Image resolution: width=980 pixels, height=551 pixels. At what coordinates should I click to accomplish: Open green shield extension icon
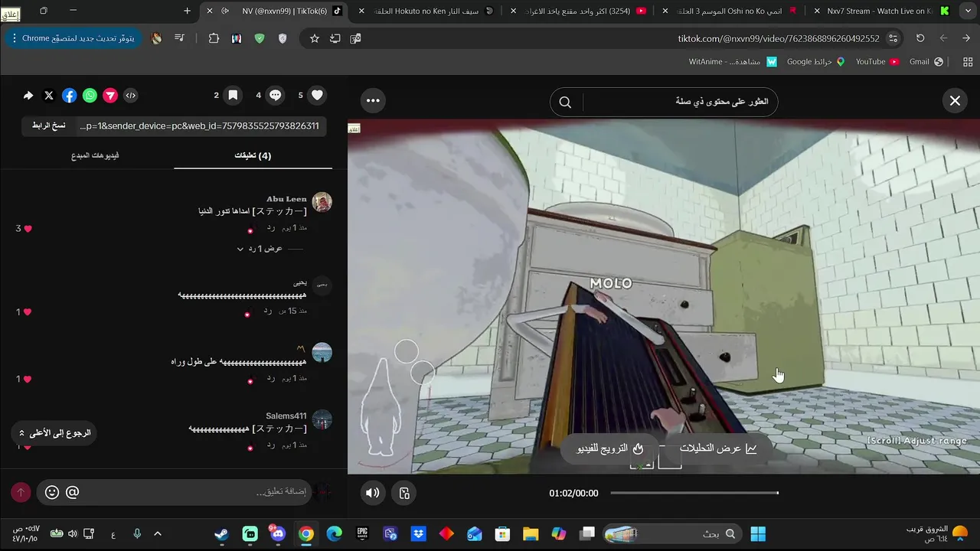tap(260, 38)
